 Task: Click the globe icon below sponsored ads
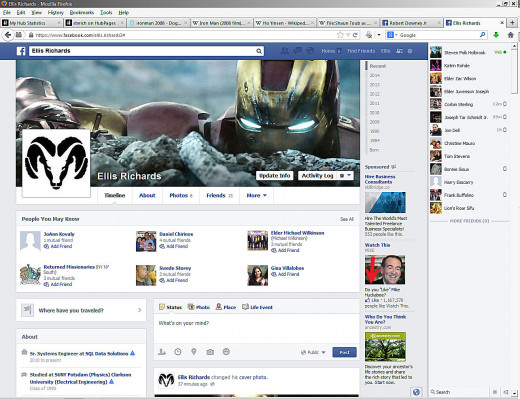(x=416, y=392)
